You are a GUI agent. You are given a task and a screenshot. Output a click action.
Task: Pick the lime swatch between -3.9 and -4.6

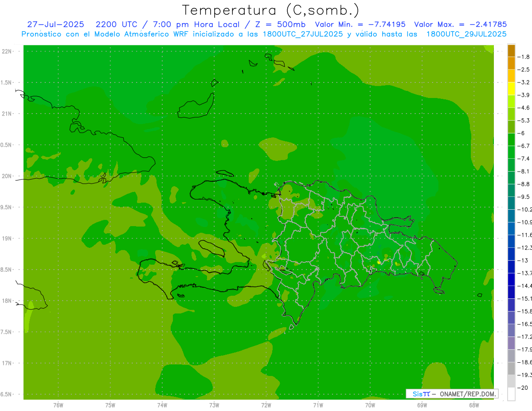click(511, 101)
